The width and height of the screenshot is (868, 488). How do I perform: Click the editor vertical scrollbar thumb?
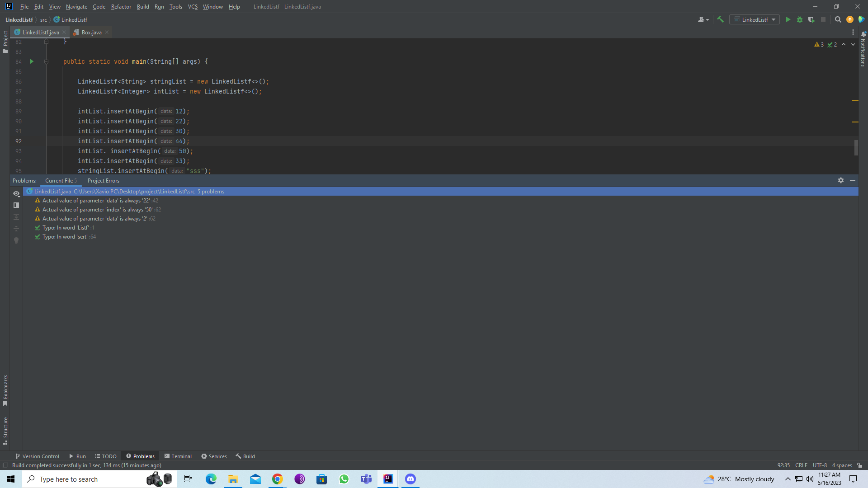pos(856,148)
